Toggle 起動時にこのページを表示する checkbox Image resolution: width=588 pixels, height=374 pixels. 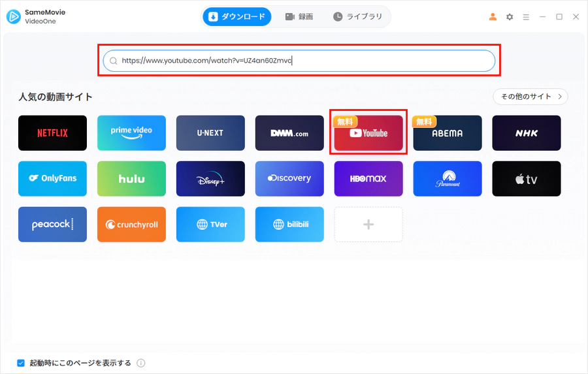21,363
